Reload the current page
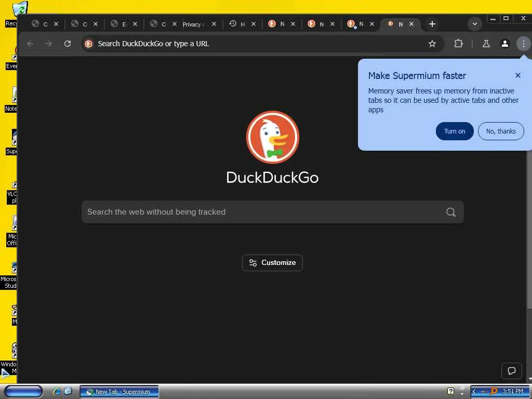This screenshot has height=399, width=532. tap(68, 44)
